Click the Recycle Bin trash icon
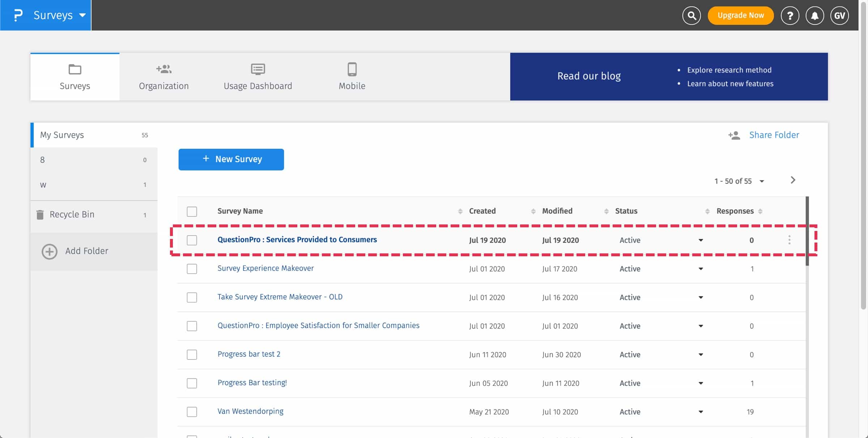 [x=40, y=215]
